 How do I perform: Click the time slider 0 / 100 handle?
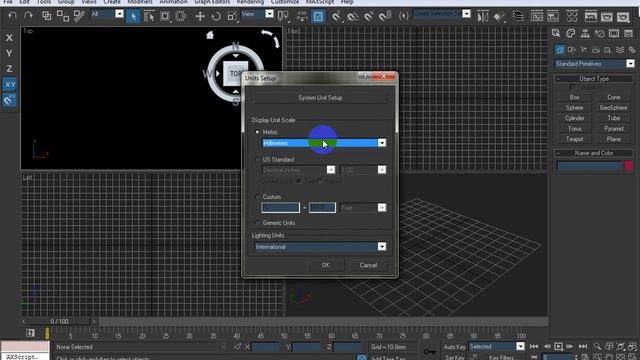click(59, 322)
